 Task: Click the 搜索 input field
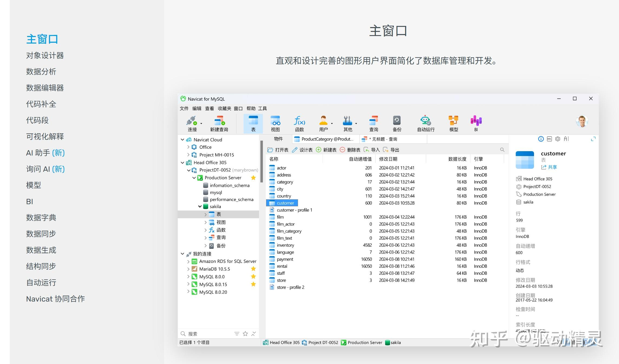point(206,334)
